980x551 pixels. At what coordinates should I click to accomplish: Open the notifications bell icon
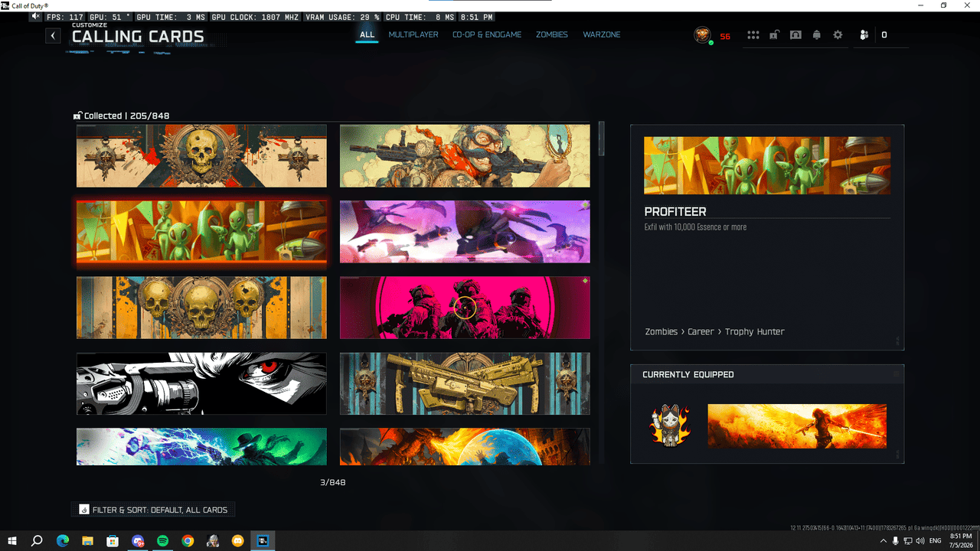point(816,35)
